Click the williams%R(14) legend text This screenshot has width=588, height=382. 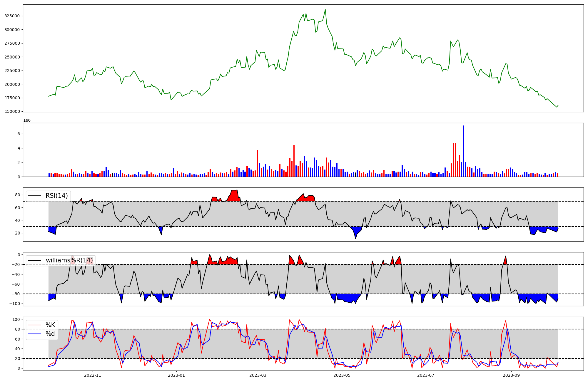coord(69,260)
